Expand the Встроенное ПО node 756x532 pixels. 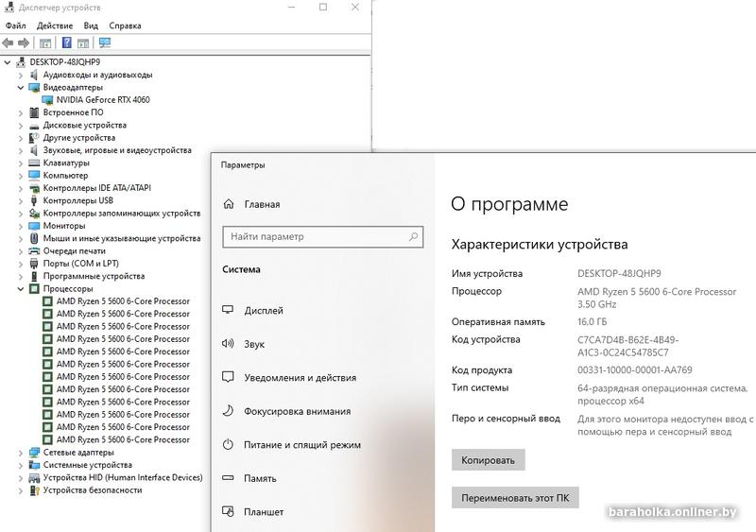[x=21, y=112]
